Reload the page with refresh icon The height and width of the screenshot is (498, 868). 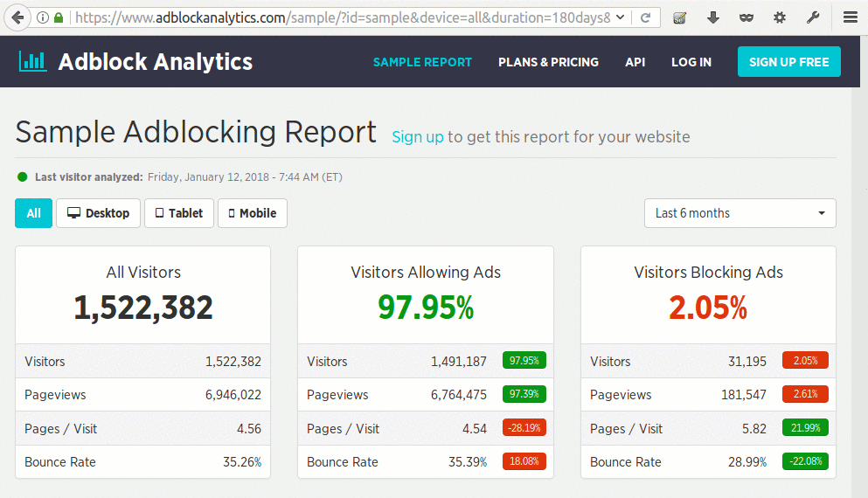[x=645, y=17]
